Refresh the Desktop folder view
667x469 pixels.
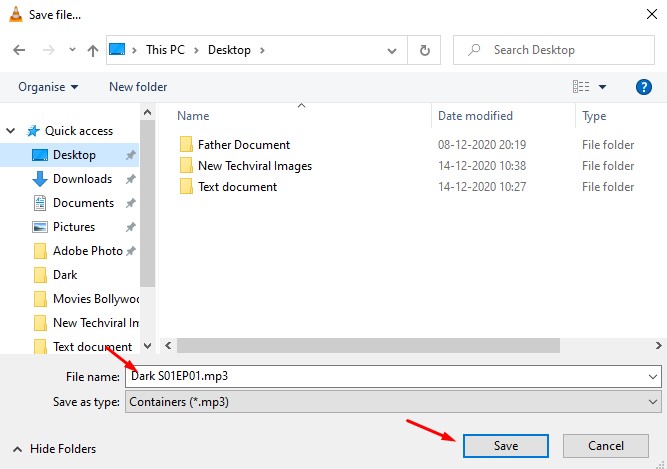click(x=424, y=51)
